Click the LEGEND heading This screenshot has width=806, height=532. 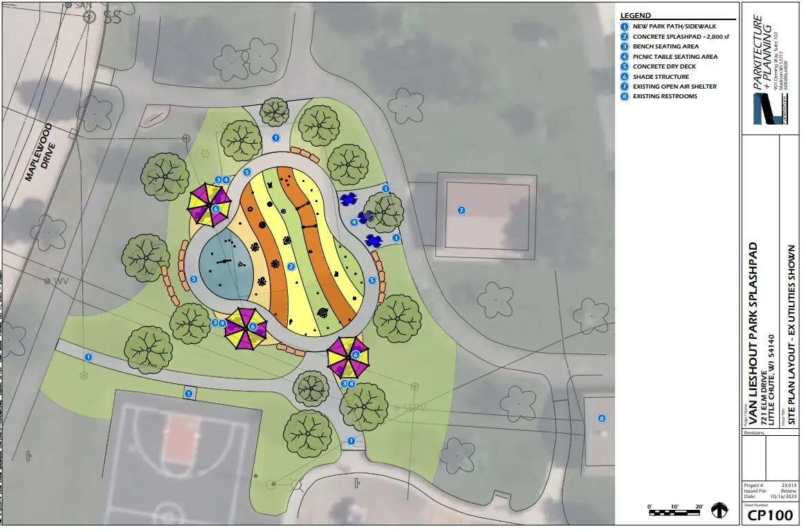pyautogui.click(x=636, y=15)
